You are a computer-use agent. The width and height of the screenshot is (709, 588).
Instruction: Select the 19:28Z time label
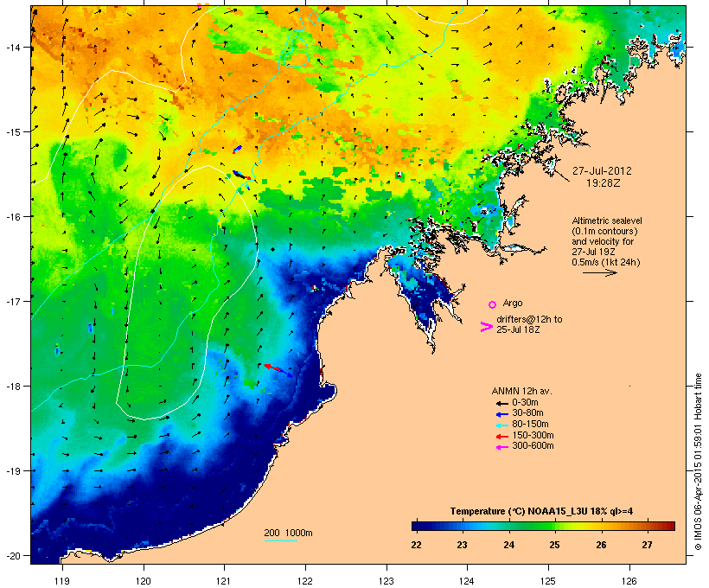coord(604,183)
